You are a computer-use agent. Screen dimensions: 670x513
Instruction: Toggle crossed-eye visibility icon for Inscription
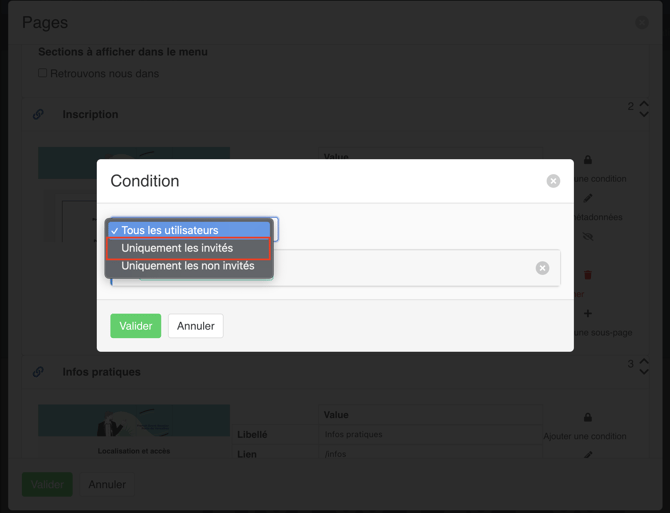(588, 237)
